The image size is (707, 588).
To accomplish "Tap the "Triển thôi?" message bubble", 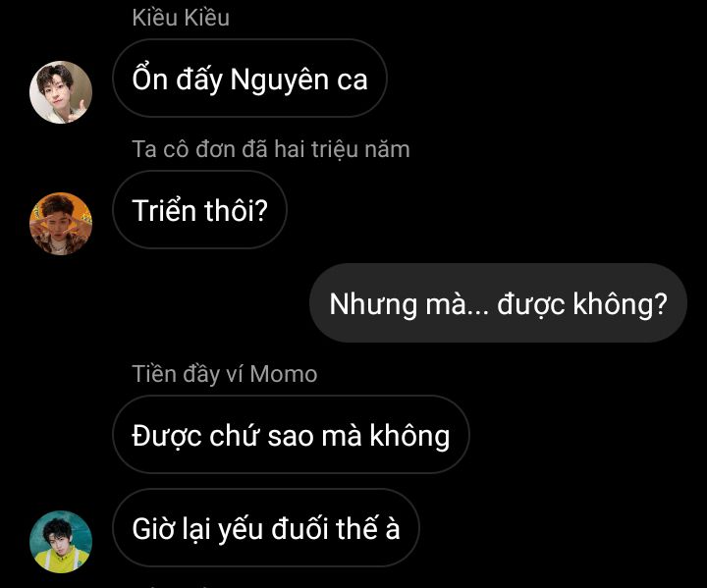I will (199, 209).
